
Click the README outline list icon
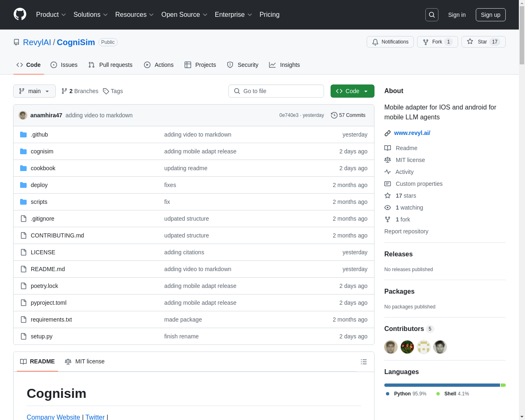pos(364,362)
